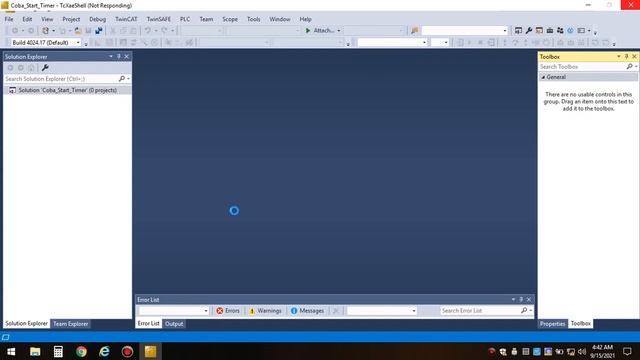Open the Toolbox window position dropdown arrow
The width and height of the screenshot is (640, 360).
619,56
